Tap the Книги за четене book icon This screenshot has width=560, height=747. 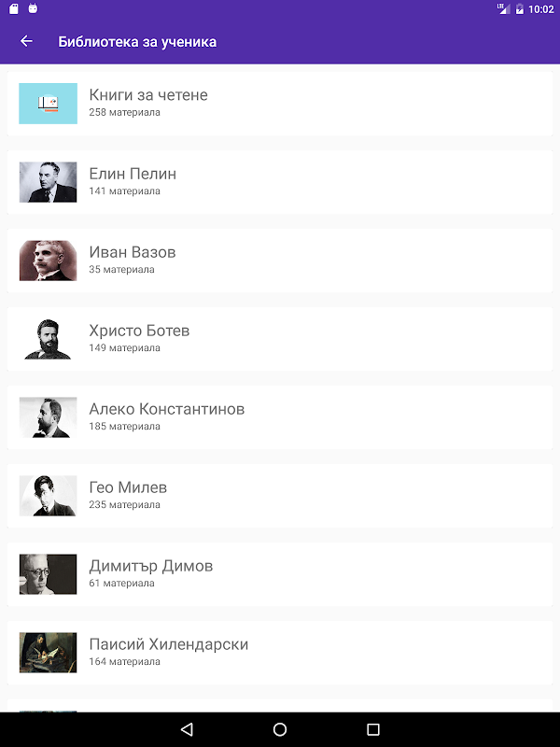pyautogui.click(x=48, y=103)
